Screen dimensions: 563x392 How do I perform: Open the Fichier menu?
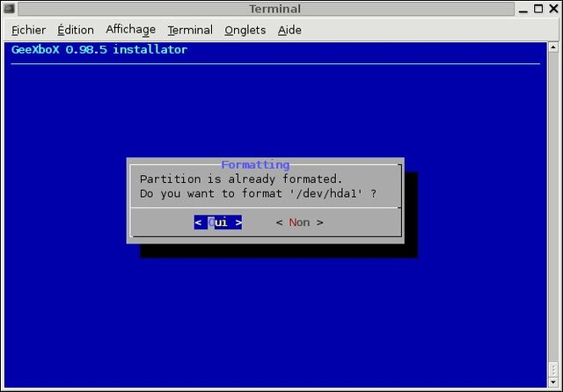[x=28, y=30]
